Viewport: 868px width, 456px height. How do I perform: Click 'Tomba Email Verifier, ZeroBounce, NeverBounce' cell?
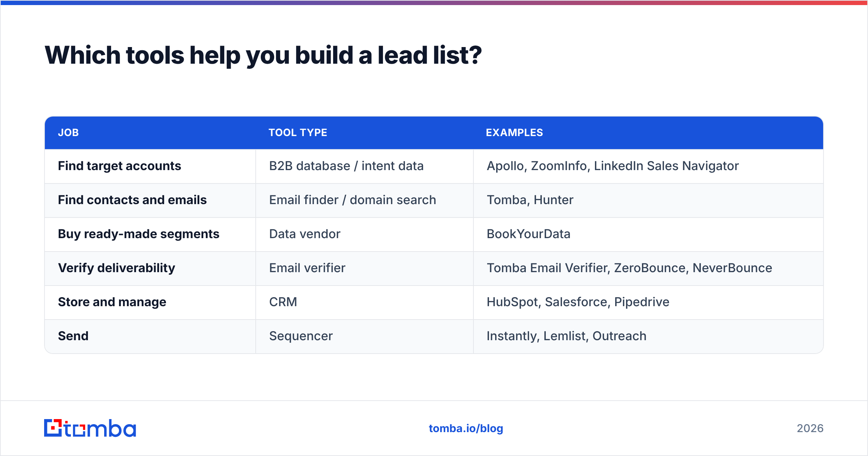click(648, 268)
